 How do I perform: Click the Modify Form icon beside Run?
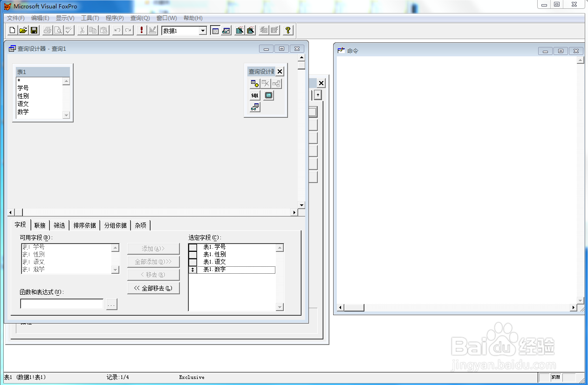152,30
